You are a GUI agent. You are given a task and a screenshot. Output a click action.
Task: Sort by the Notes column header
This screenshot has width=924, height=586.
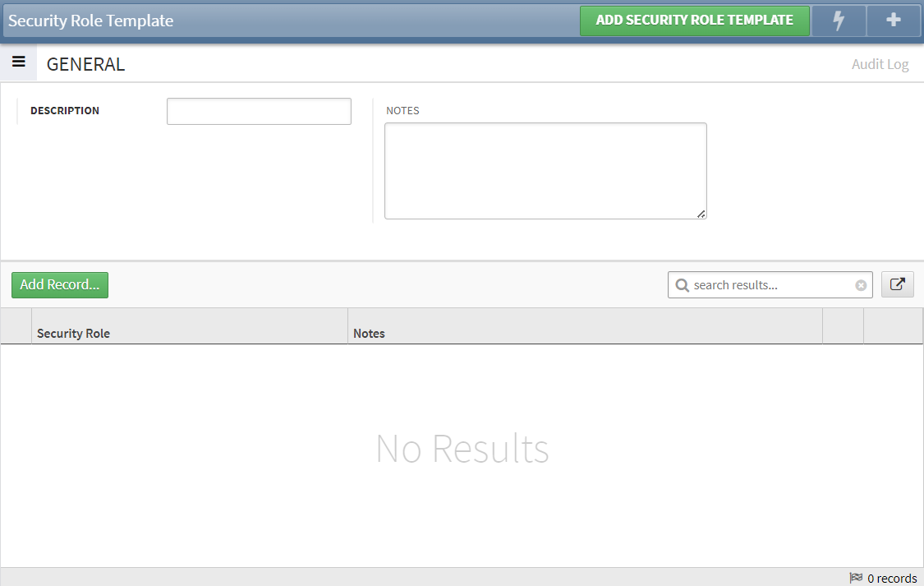[x=369, y=333]
